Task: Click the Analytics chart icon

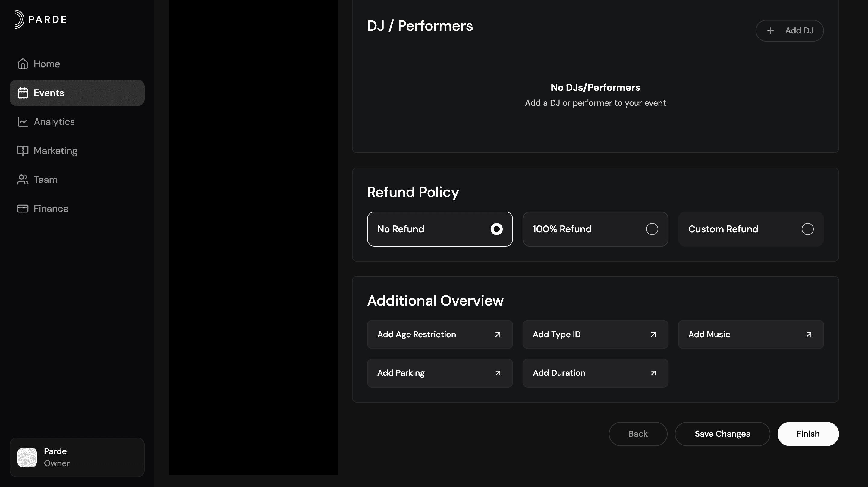Action: [x=23, y=122]
